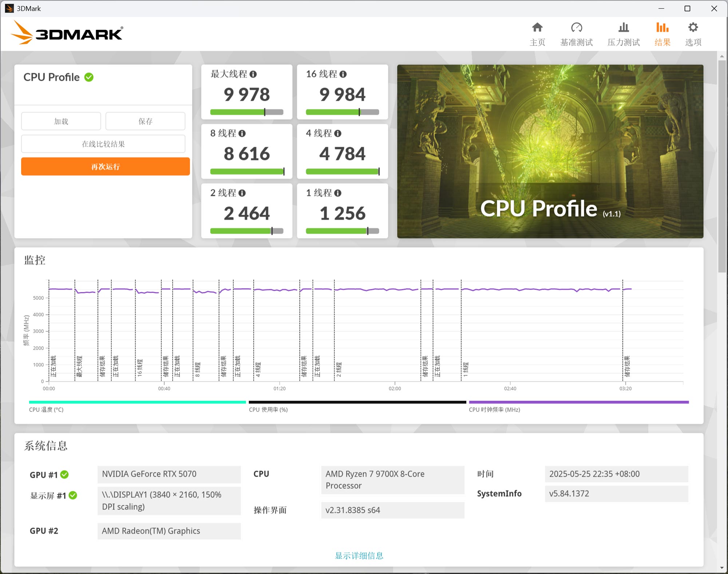Select the 结果 results tab
This screenshot has height=574, width=728.
pyautogui.click(x=662, y=35)
